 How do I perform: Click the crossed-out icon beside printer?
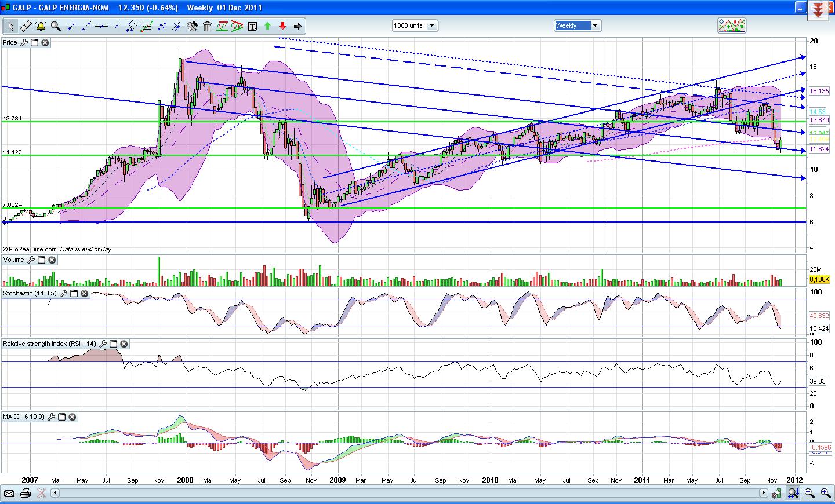pos(41,493)
